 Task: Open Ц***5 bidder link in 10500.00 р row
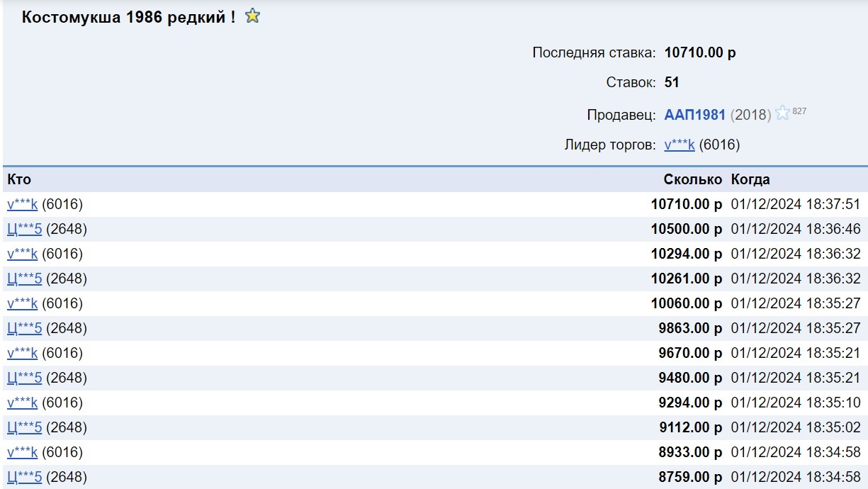click(24, 230)
